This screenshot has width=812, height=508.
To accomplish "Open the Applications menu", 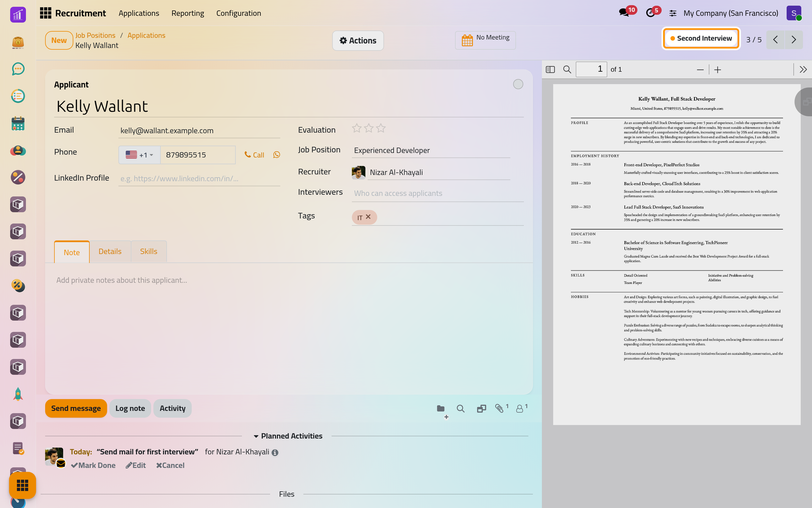I will click(139, 13).
